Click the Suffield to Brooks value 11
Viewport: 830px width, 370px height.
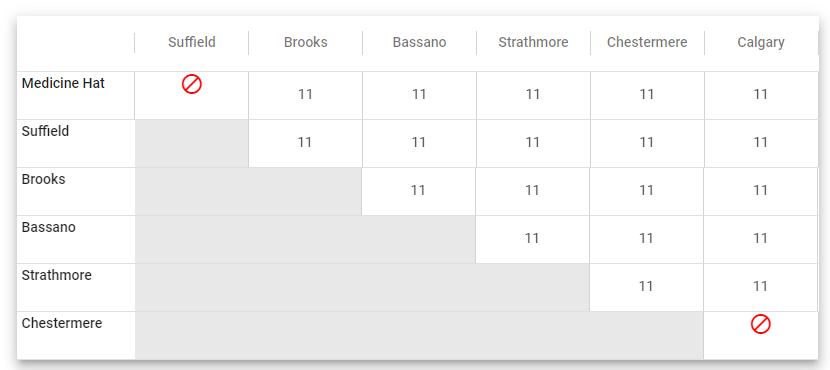[x=305, y=142]
